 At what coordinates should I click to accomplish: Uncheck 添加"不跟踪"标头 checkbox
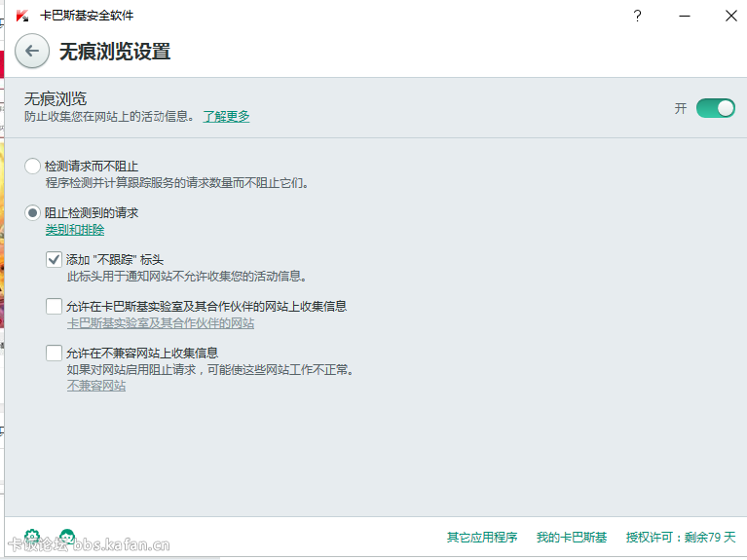coord(54,260)
